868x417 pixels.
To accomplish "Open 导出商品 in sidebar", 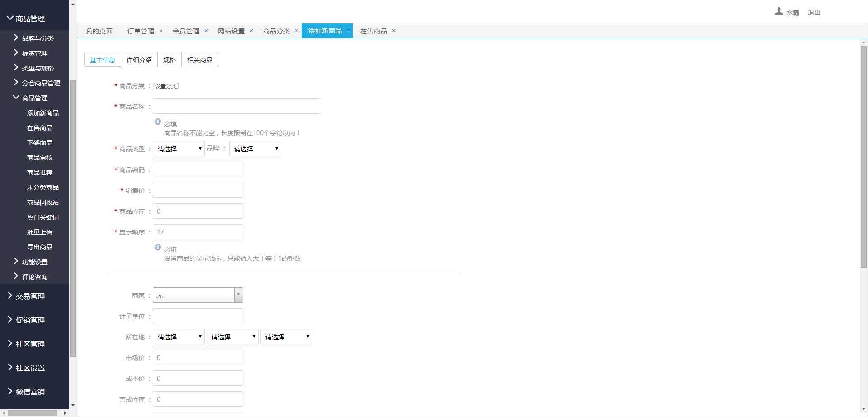I will (40, 247).
